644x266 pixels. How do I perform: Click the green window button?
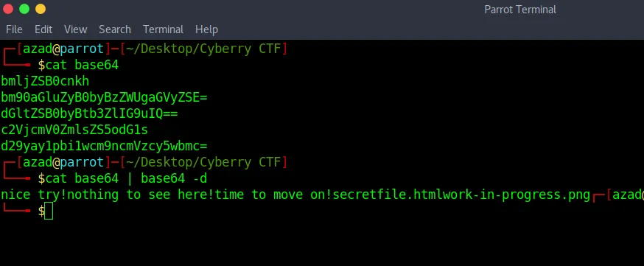24,9
